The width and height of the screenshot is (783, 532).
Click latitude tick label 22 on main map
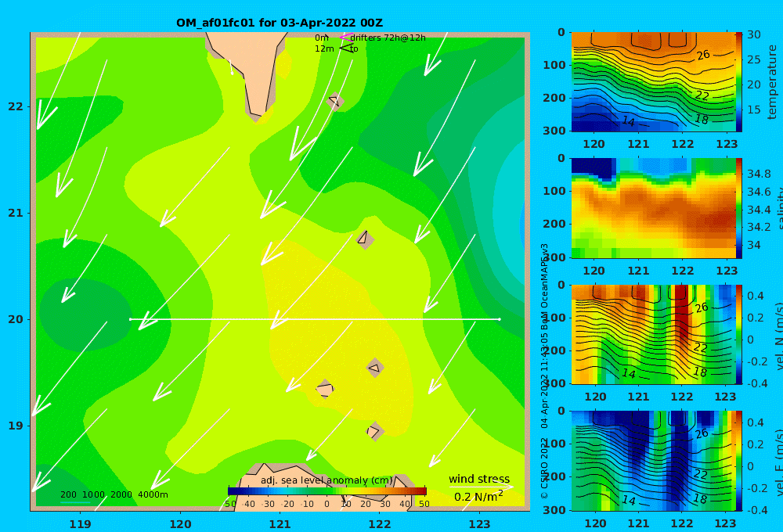point(16,106)
